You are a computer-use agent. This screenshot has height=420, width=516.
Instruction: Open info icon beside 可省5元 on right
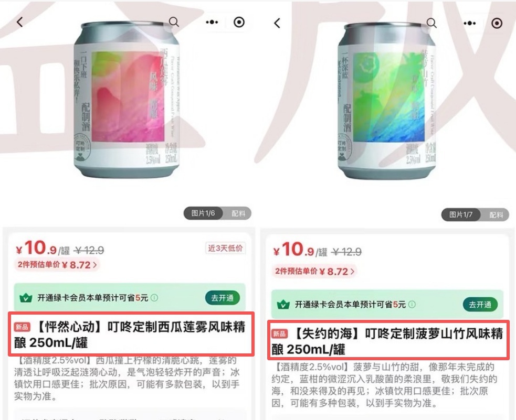412,304
